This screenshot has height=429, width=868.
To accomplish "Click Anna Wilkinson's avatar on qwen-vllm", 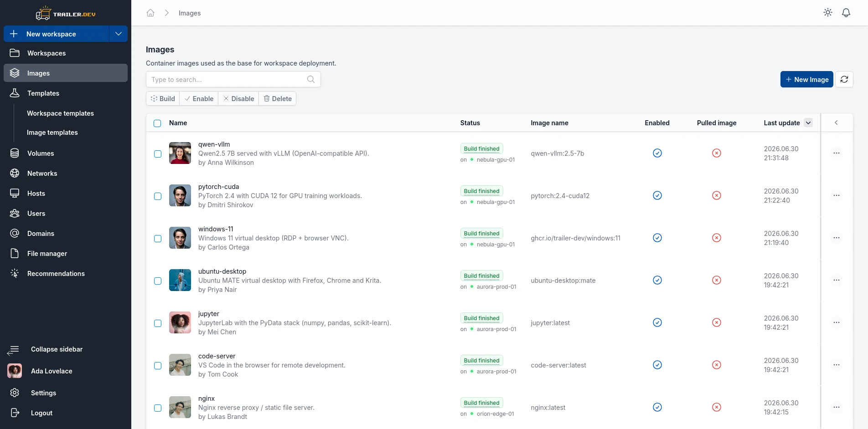I will (x=180, y=153).
